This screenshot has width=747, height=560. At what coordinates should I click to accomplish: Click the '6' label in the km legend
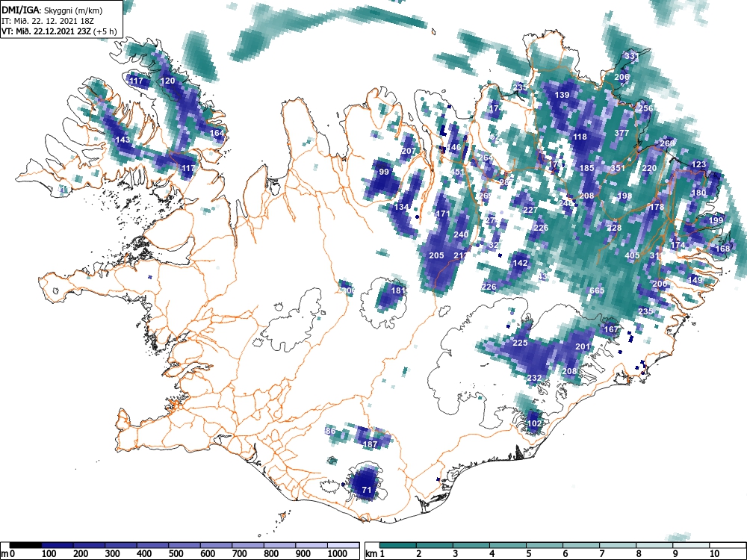(565, 553)
